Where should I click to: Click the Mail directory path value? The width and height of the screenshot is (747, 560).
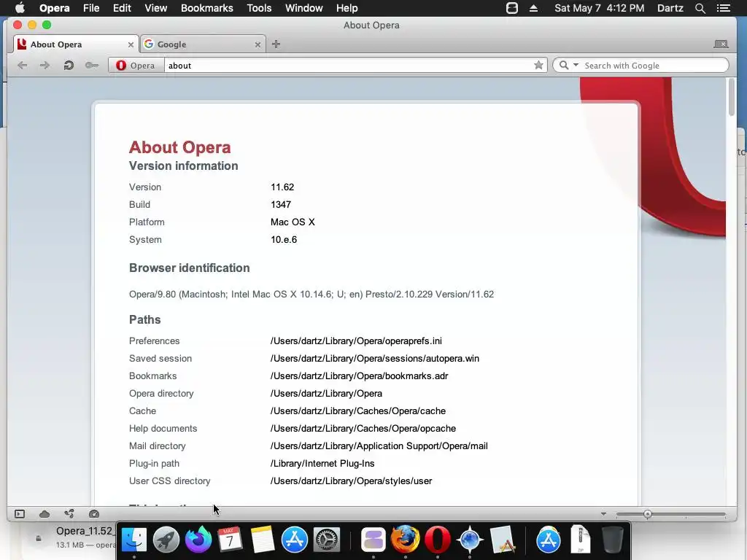379,446
